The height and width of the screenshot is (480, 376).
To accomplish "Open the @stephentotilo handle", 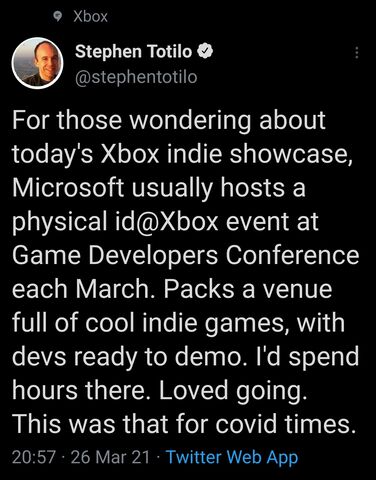I will click(136, 77).
